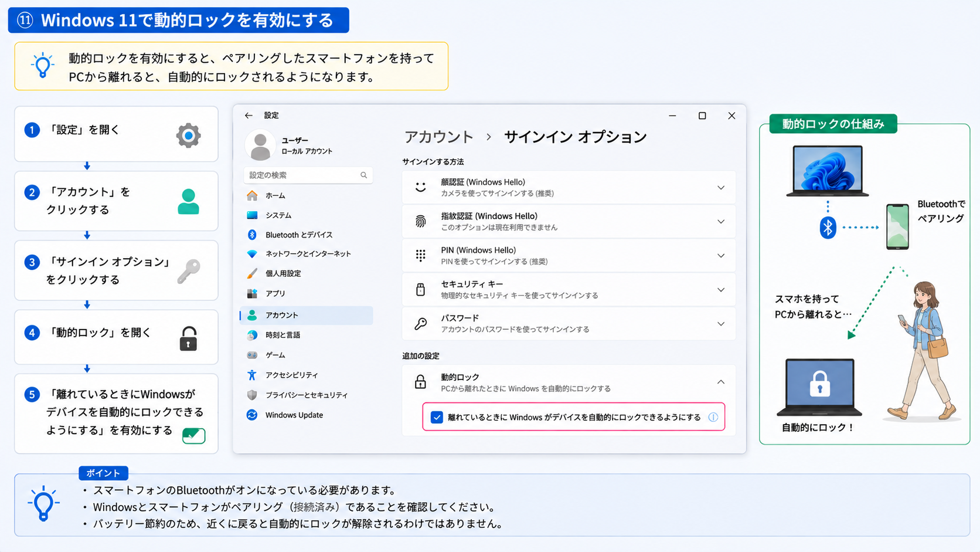Click the padlock icon in step 4
The width and height of the screenshot is (980, 552).
click(x=188, y=339)
